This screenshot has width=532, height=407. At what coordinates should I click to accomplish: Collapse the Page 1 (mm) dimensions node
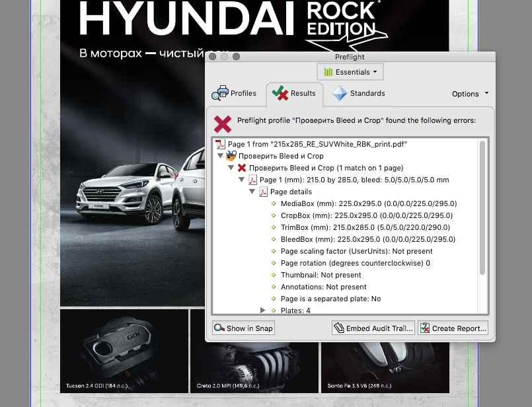[x=242, y=180]
